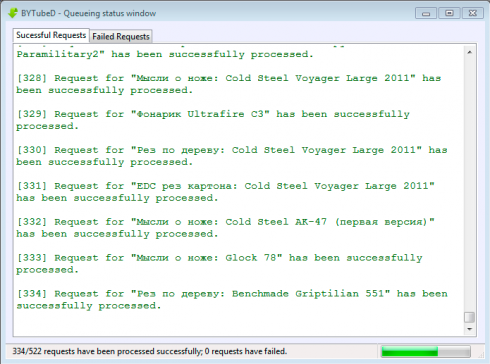Click log entry [334] Benchmade Griptilian 551
The height and width of the screenshot is (364, 490).
point(232,300)
